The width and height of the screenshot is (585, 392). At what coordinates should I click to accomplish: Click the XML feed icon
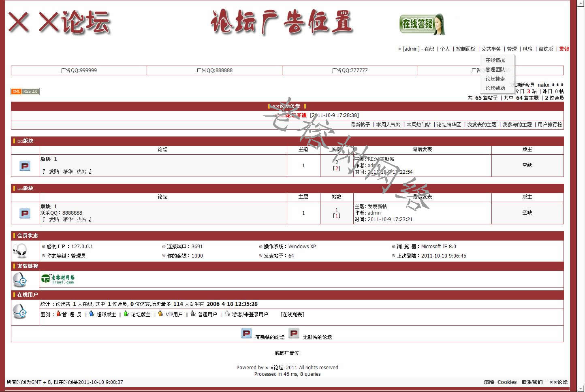pos(16,92)
